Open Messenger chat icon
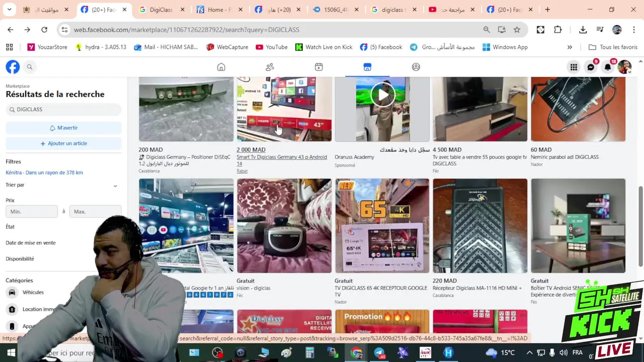The width and height of the screenshot is (644, 362). point(591,67)
